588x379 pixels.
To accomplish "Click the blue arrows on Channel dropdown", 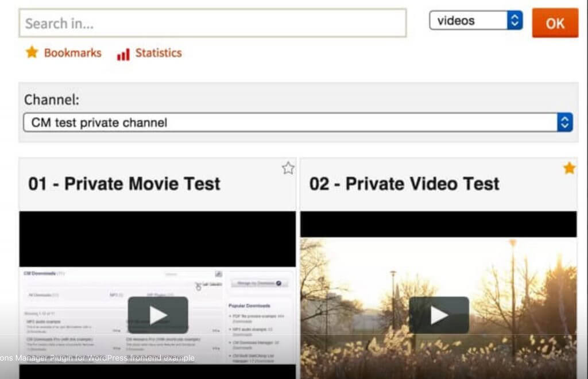I will click(565, 122).
